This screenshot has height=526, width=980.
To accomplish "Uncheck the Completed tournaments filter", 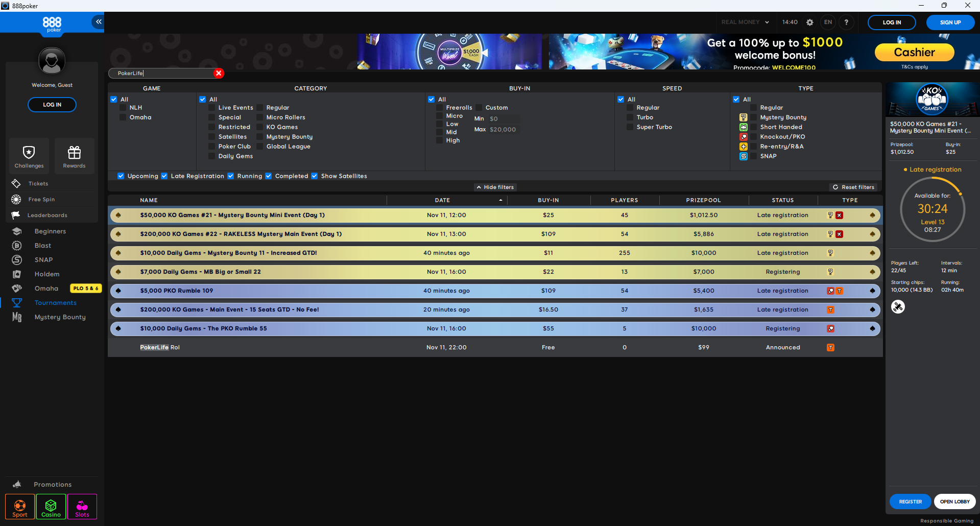I will [269, 176].
